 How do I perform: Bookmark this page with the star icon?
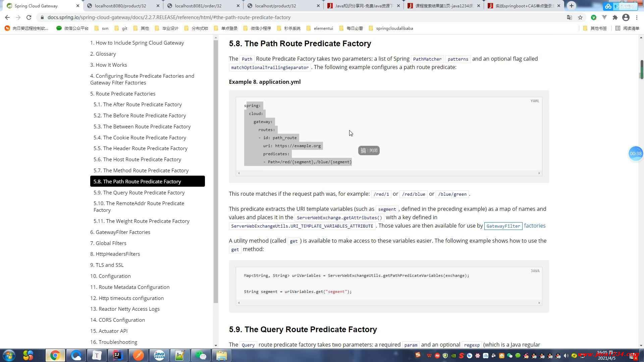(x=580, y=17)
